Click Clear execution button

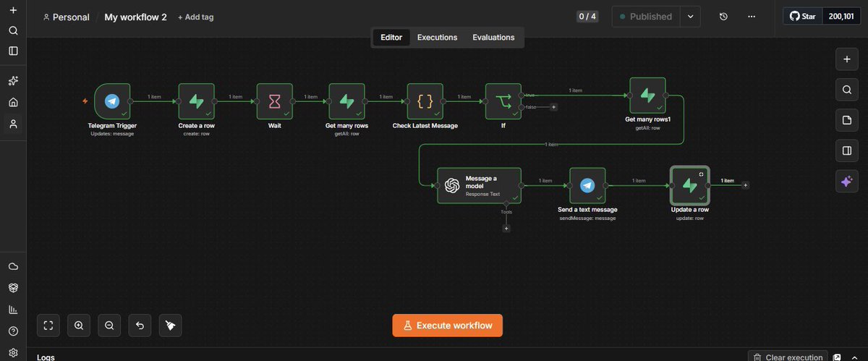pyautogui.click(x=787, y=357)
